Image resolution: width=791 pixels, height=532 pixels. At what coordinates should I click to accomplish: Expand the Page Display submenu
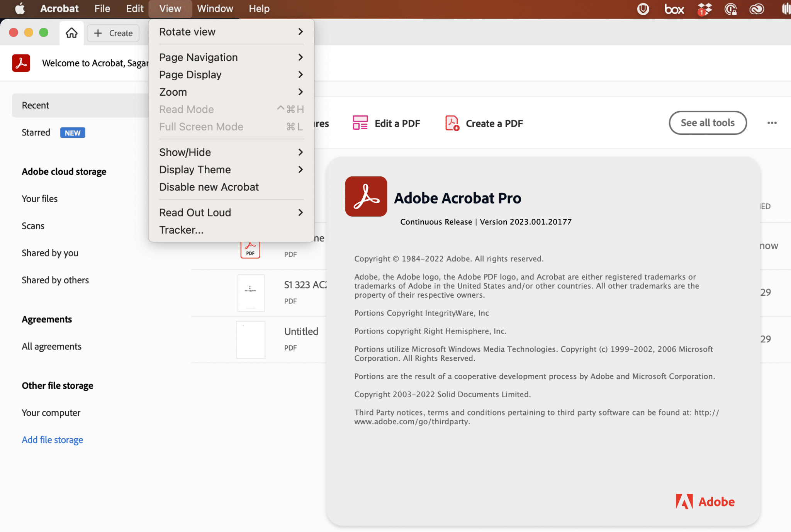[190, 75]
